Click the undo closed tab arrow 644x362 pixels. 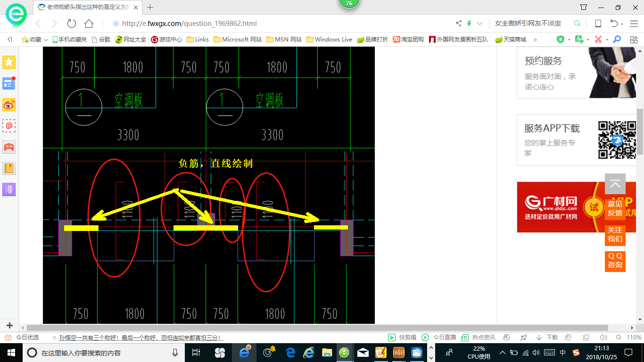[614, 24]
